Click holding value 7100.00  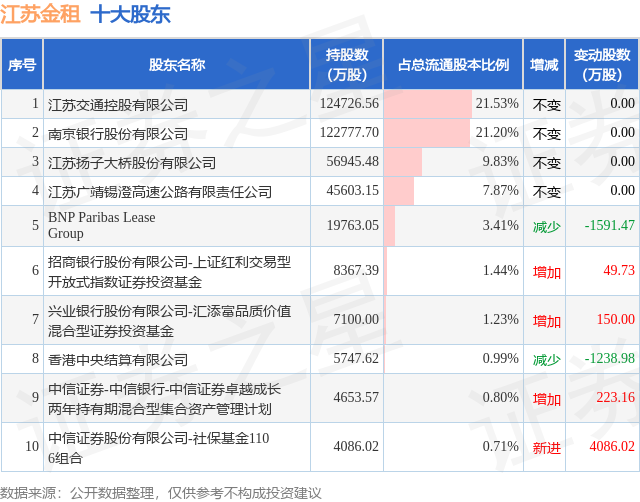356,319
